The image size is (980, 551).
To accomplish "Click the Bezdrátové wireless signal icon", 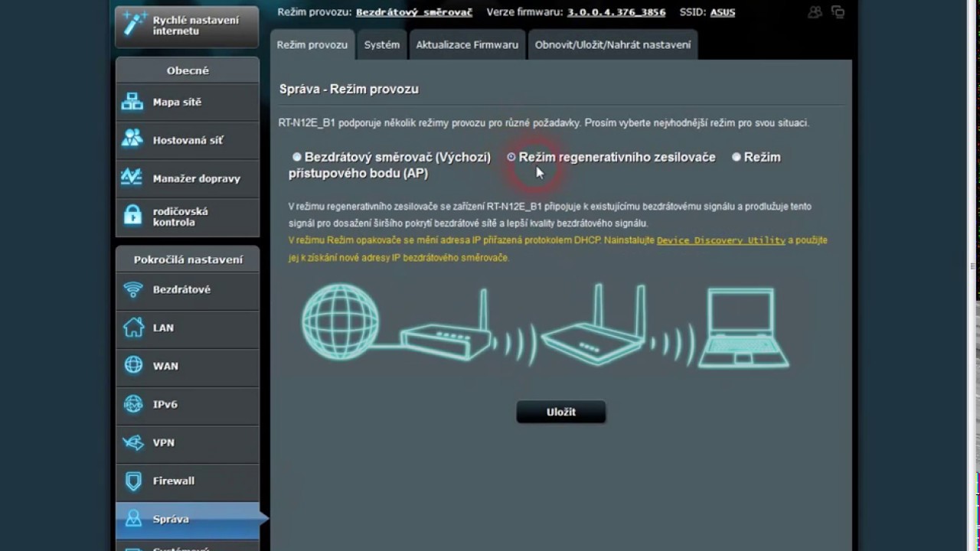I will coord(133,289).
